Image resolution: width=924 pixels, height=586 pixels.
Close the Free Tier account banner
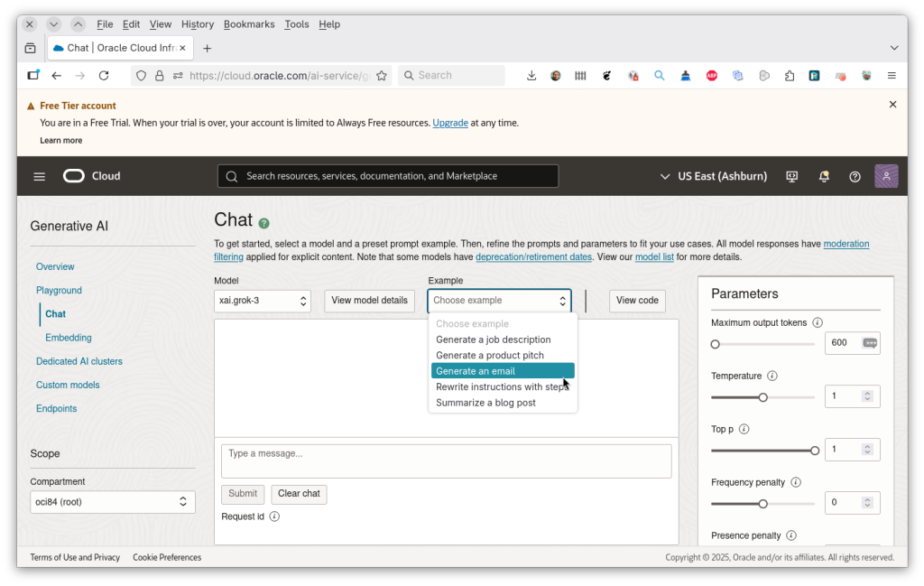(892, 105)
